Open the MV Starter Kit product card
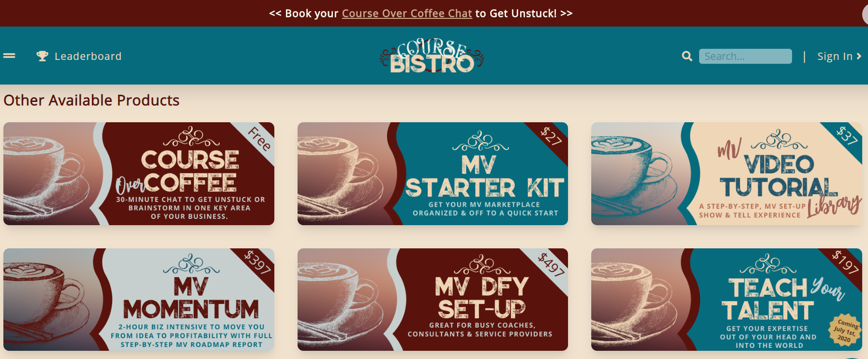Screen dimensions: 868x359 click(x=433, y=173)
